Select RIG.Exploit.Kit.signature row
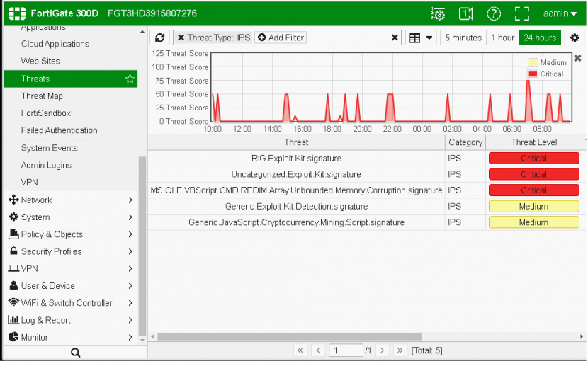This screenshot has height=366, width=588. [296, 159]
